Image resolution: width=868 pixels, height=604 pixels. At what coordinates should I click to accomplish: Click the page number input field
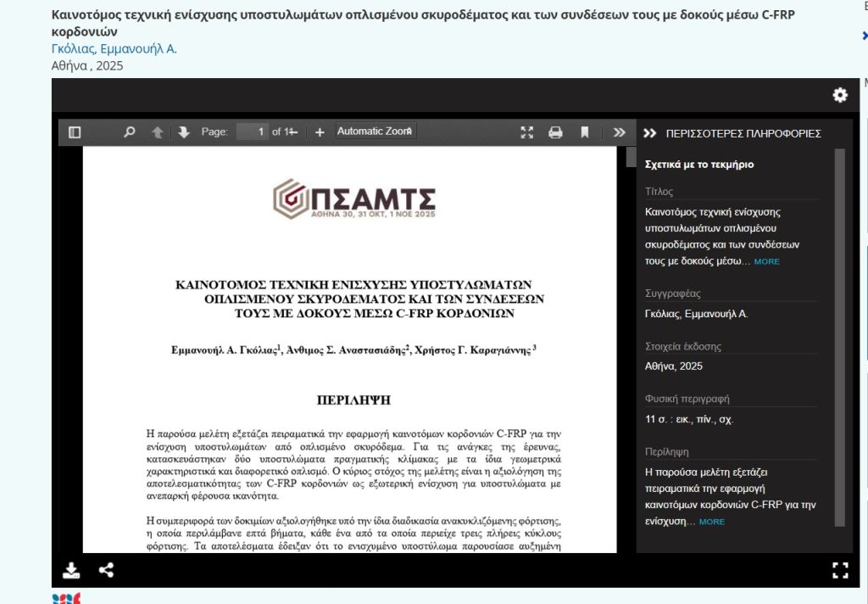(x=253, y=131)
